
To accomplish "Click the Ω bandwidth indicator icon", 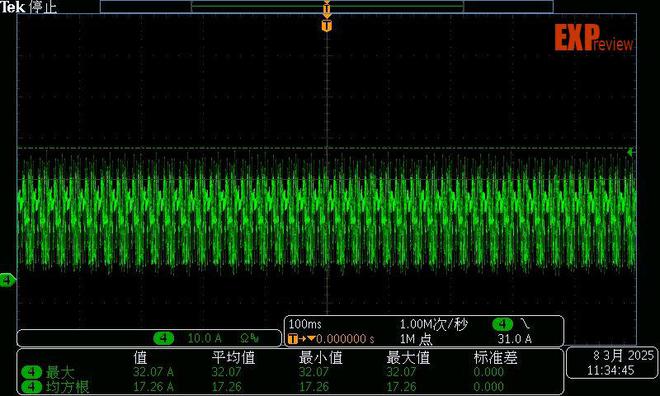I will 250,338.
